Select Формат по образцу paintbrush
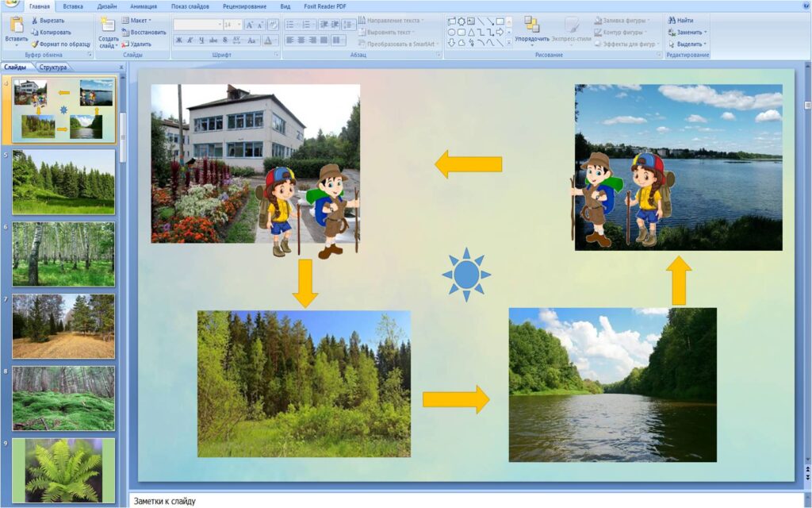 click(x=34, y=44)
